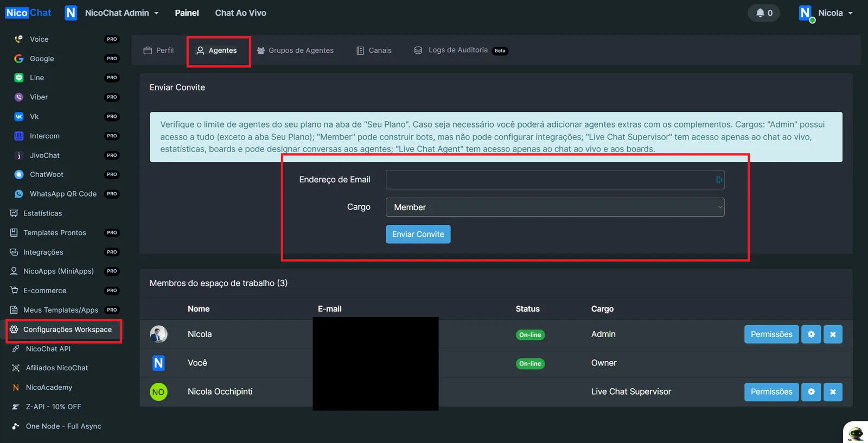Open the Nicola user account menu

click(x=826, y=13)
